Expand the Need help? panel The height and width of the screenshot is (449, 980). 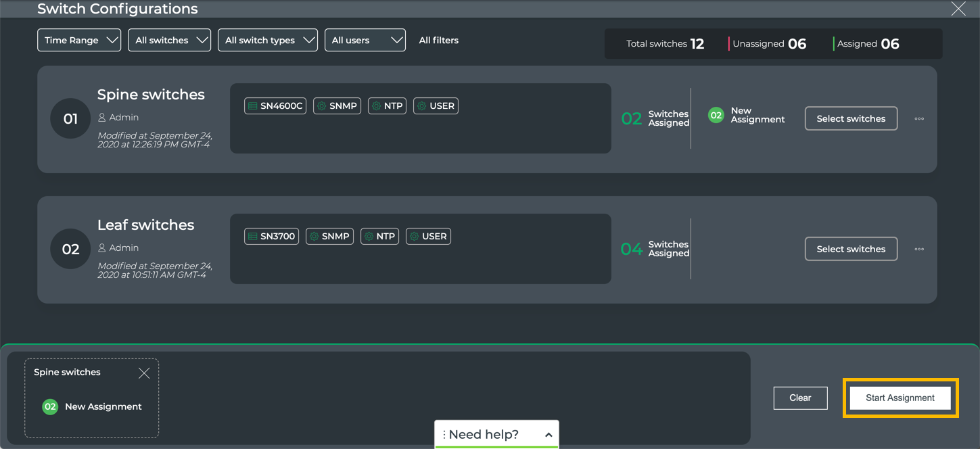(x=496, y=435)
